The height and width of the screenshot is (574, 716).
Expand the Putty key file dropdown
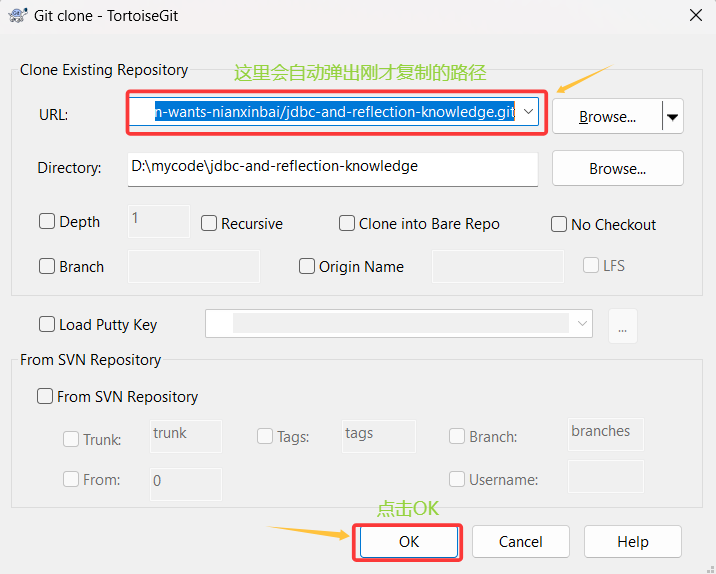tap(582, 323)
